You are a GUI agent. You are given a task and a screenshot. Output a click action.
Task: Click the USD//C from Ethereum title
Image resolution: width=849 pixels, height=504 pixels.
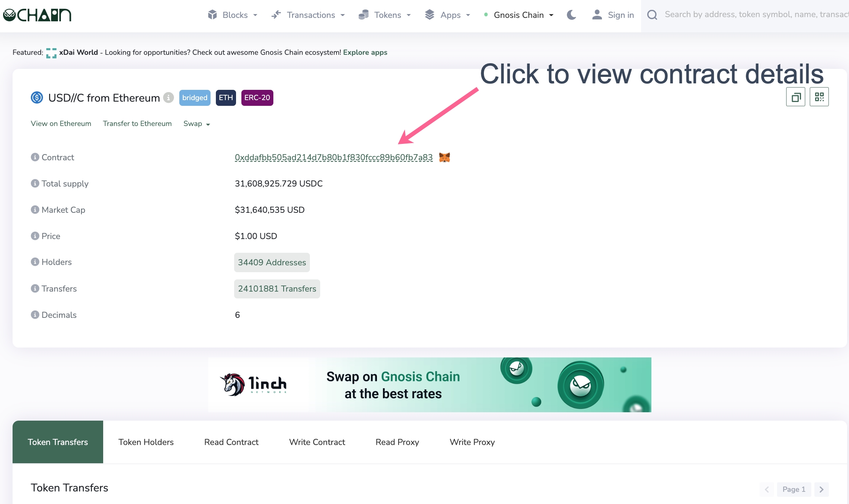(x=104, y=98)
